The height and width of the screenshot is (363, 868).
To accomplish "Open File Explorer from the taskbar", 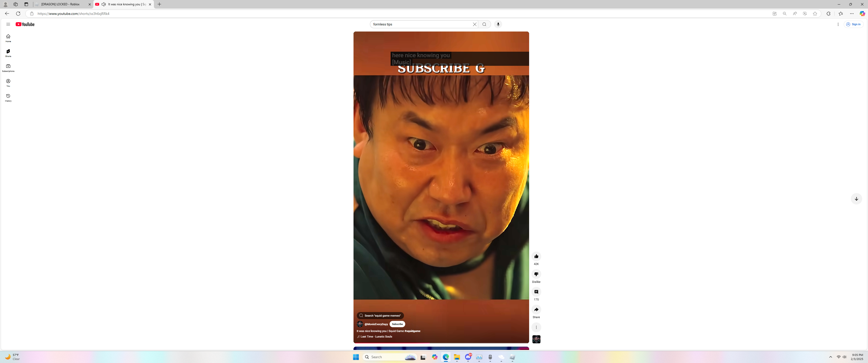I will pyautogui.click(x=457, y=357).
